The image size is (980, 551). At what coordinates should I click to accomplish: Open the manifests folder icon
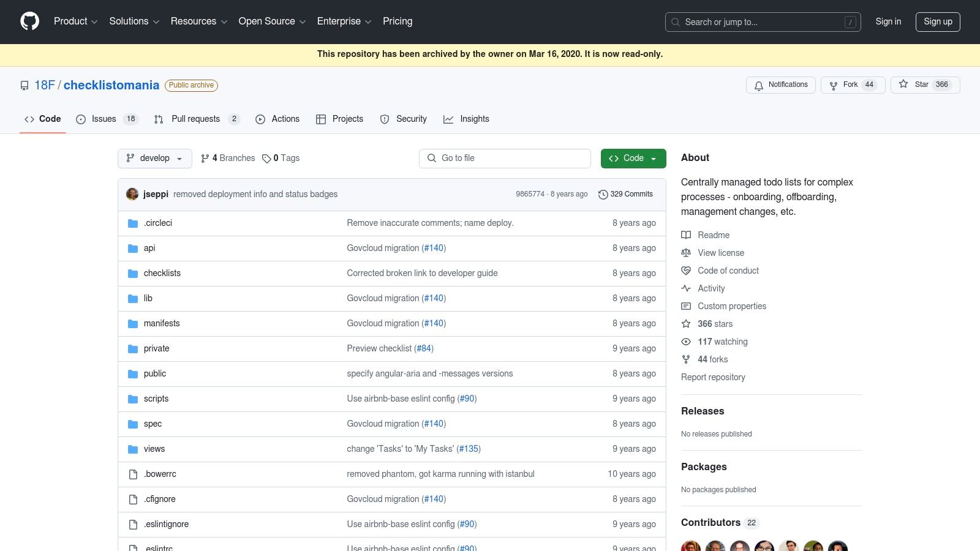click(x=133, y=324)
